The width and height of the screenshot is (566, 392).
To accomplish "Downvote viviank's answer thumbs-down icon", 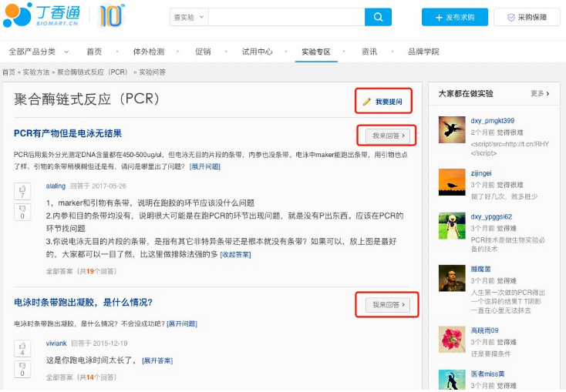I will (22, 369).
